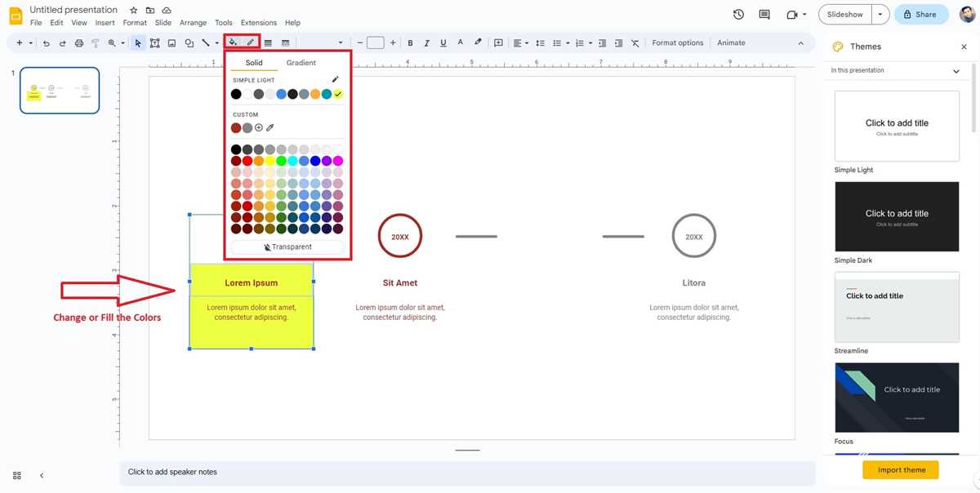Click the Animate button
The image size is (980, 493).
pos(731,43)
